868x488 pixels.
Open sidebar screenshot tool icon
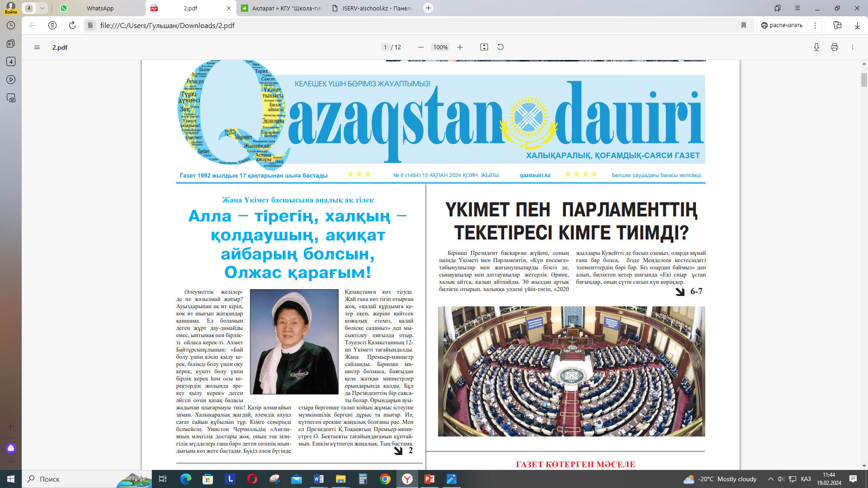coord(11,98)
